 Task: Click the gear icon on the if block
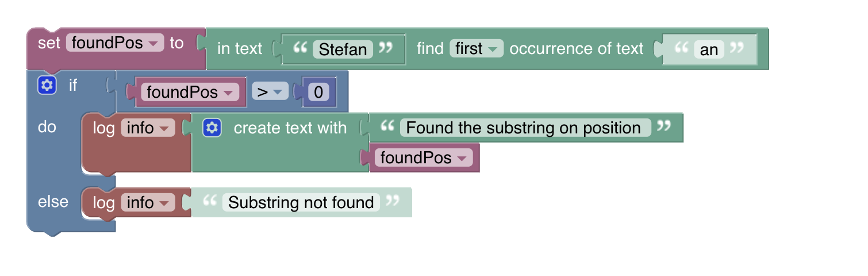pos(47,86)
